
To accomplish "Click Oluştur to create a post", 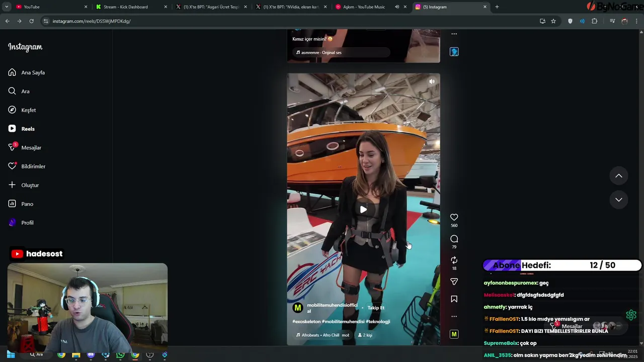I will tap(24, 185).
